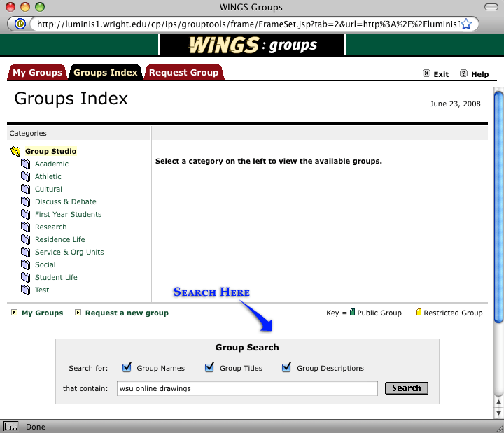
Task: Follow the Request a new group link
Action: (127, 313)
